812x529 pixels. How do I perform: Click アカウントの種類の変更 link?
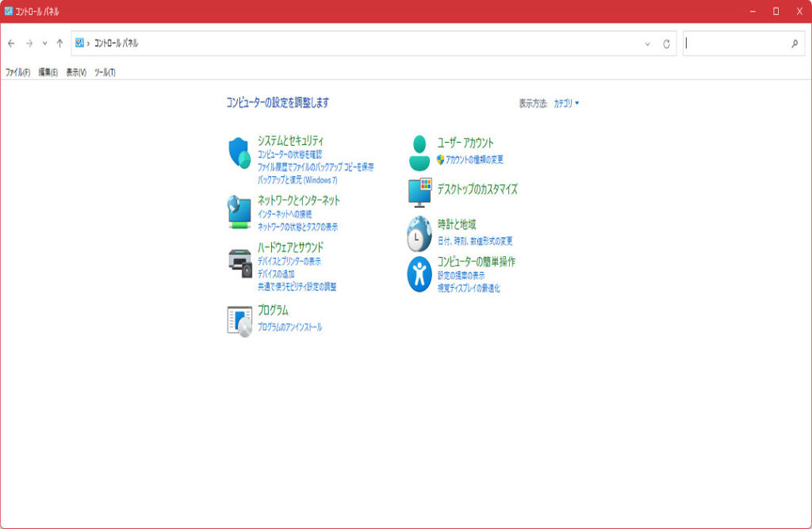[x=474, y=159]
